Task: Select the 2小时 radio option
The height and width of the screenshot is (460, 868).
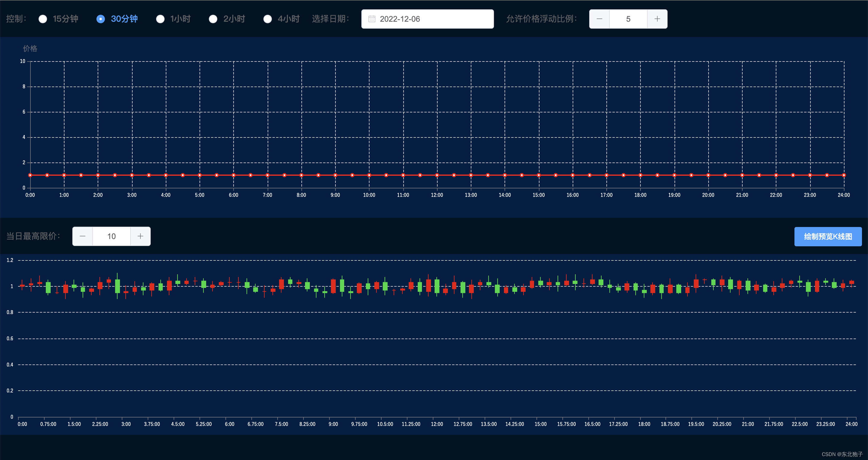Action: [x=227, y=19]
